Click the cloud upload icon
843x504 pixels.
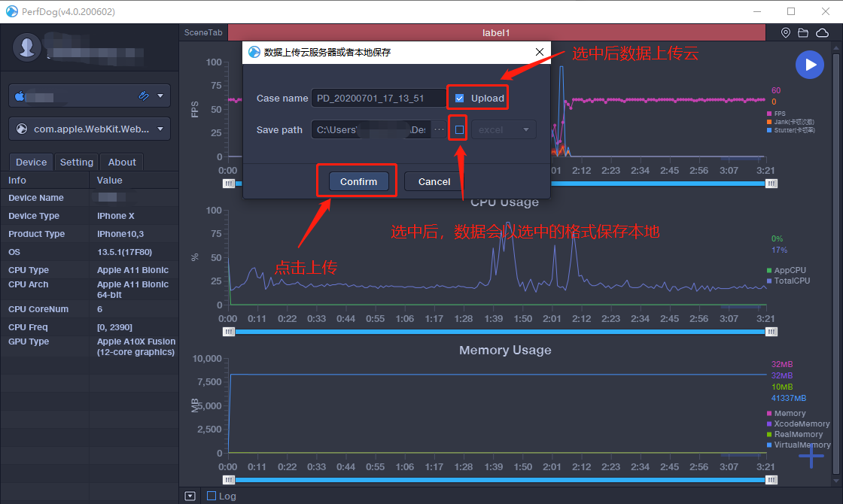822,33
